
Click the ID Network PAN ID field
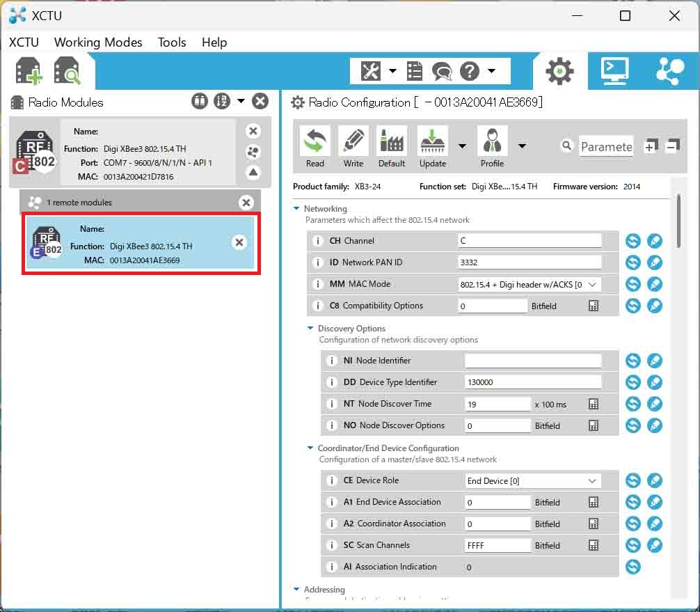pos(530,262)
